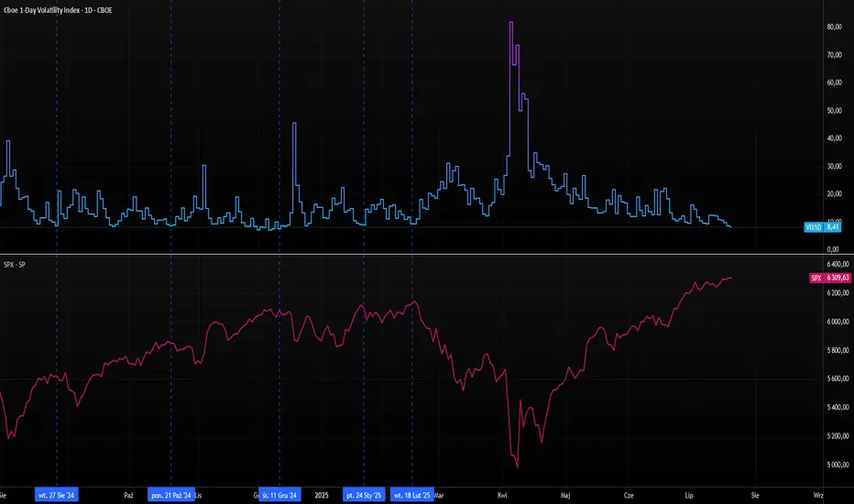
Task: Click the 2025 year label on time axis
Action: pos(321,495)
